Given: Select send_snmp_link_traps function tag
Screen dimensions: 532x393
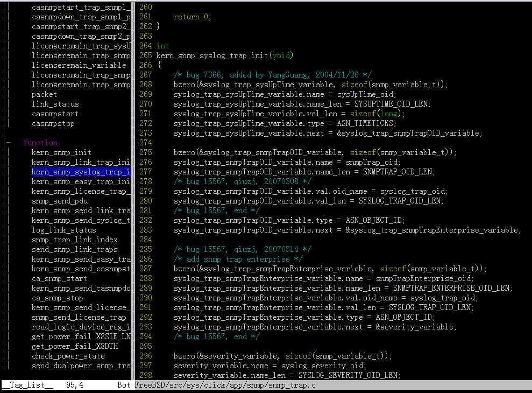Looking at the screenshot, I should pos(75,249).
